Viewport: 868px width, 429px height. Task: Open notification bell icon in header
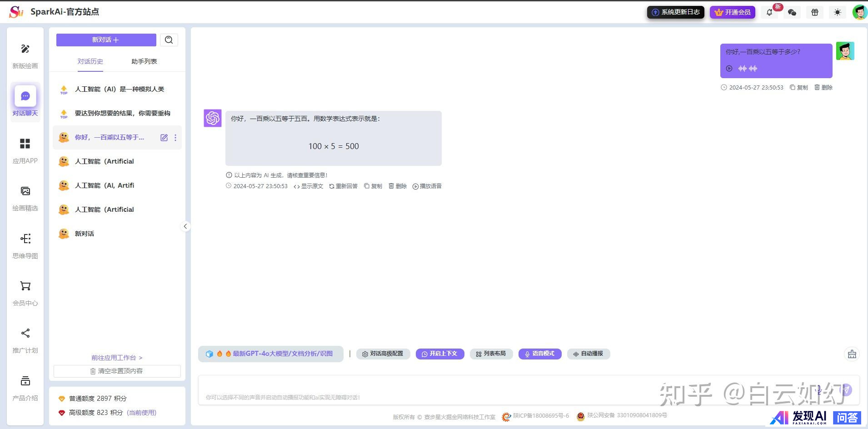click(769, 12)
